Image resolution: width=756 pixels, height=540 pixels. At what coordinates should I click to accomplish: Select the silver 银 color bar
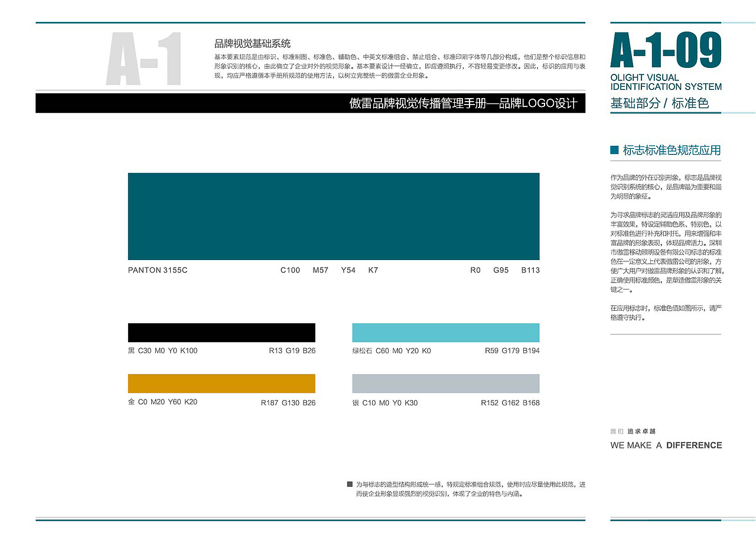pos(446,383)
